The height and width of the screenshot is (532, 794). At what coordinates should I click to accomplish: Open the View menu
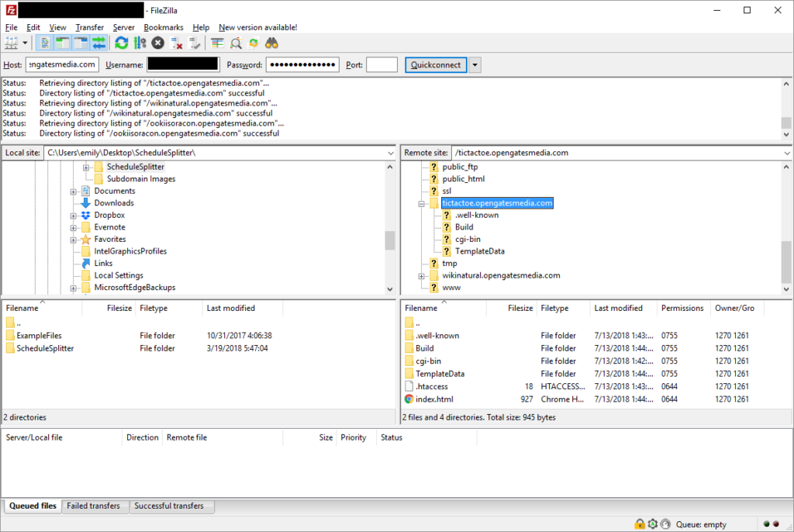pyautogui.click(x=57, y=27)
